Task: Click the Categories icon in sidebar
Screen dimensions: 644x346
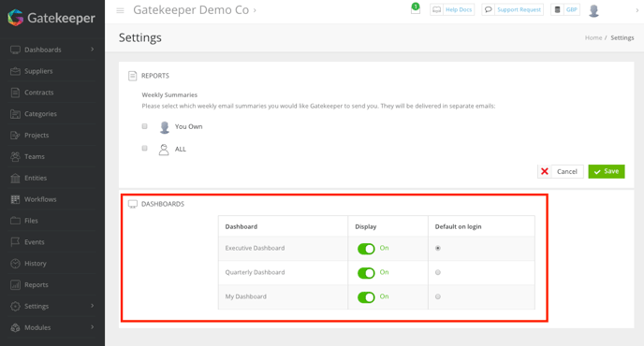Action: tap(15, 114)
